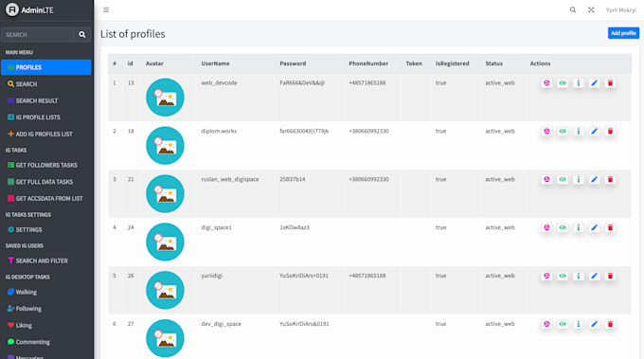Toggle the sidebar with hamburger icon
Image resolution: width=644 pixels, height=359 pixels.
[106, 9]
